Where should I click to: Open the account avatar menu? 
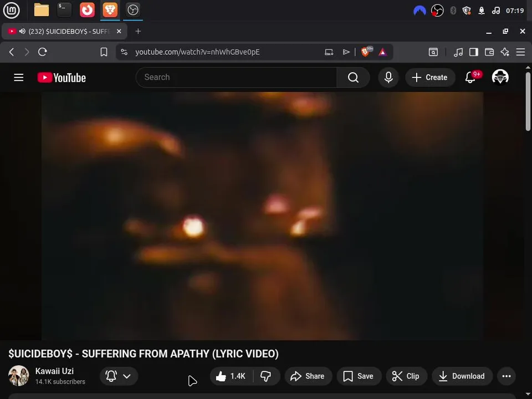pos(500,77)
